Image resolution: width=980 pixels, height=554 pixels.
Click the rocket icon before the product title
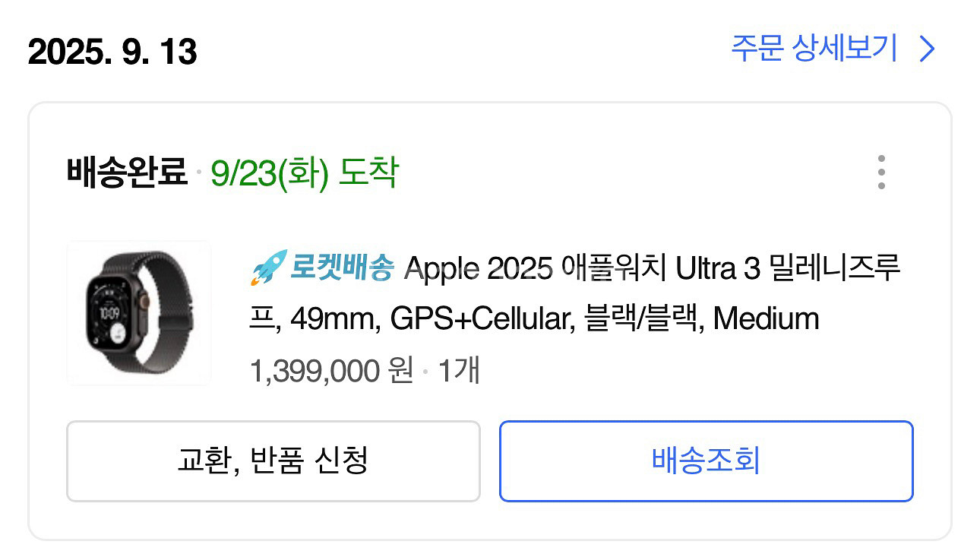[x=266, y=269]
